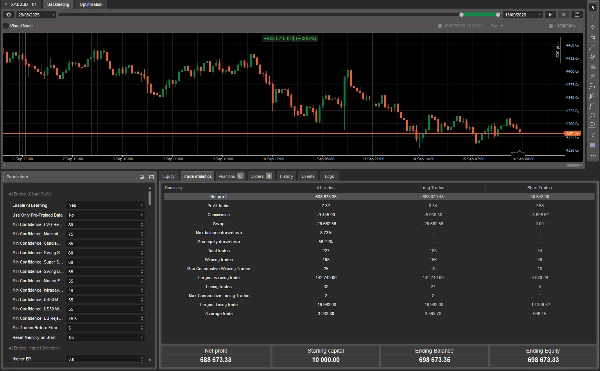Click the Min Trades Before Filter stepper
Viewport: 600px width, 371px height.
142,328
